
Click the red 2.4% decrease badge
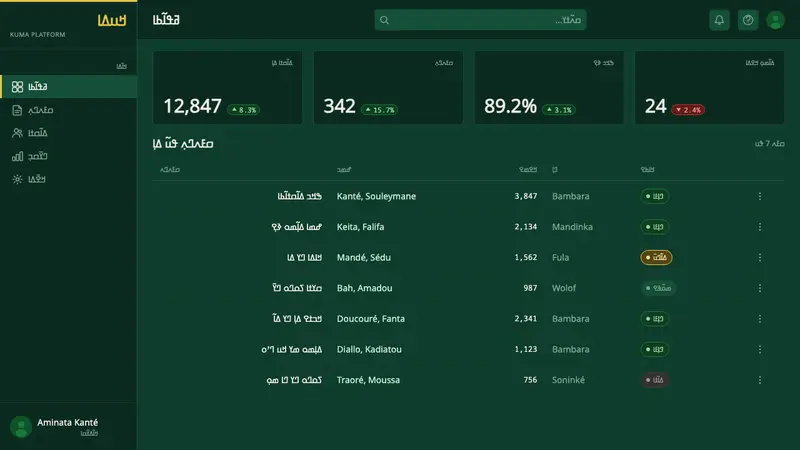[x=688, y=110]
